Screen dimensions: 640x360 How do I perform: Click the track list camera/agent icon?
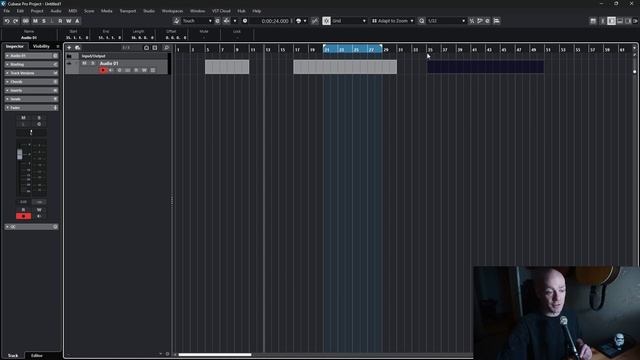pos(146,48)
